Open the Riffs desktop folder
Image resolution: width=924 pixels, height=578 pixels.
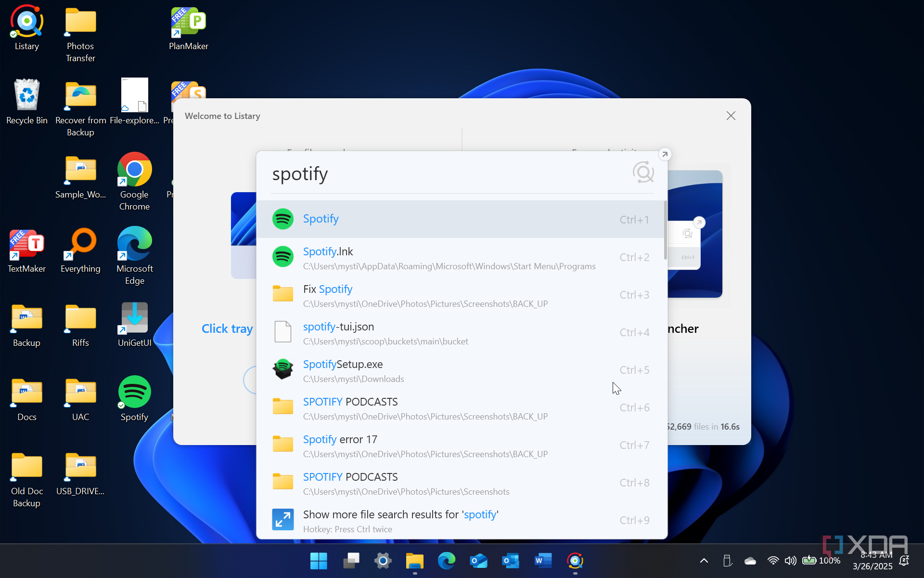pos(80,325)
